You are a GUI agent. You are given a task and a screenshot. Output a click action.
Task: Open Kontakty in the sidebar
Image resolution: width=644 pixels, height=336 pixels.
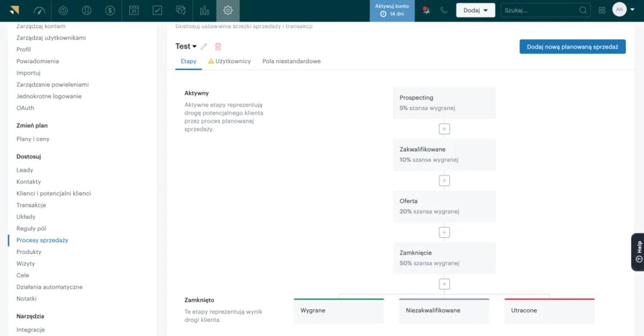tap(28, 182)
